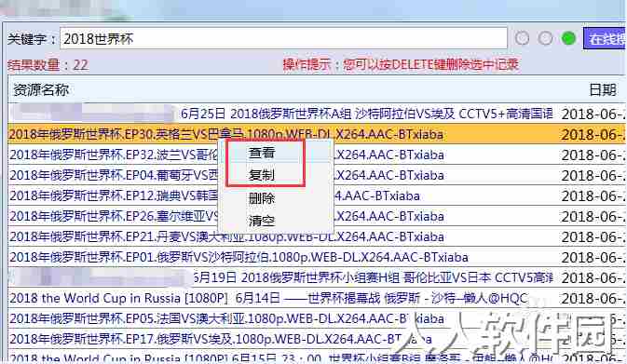Screen dimensions: 627x364
Task: Select the EP26 塞尔维亚 row
Action: tap(317, 216)
